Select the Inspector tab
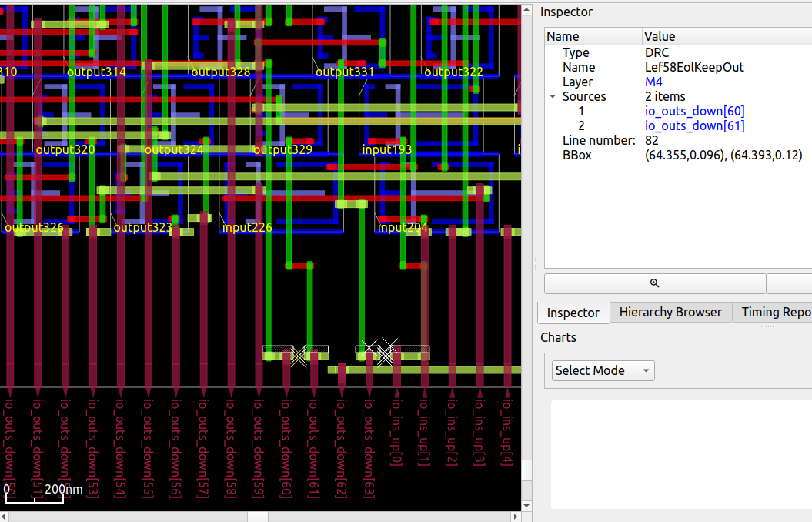This screenshot has height=522, width=812. coord(573,313)
